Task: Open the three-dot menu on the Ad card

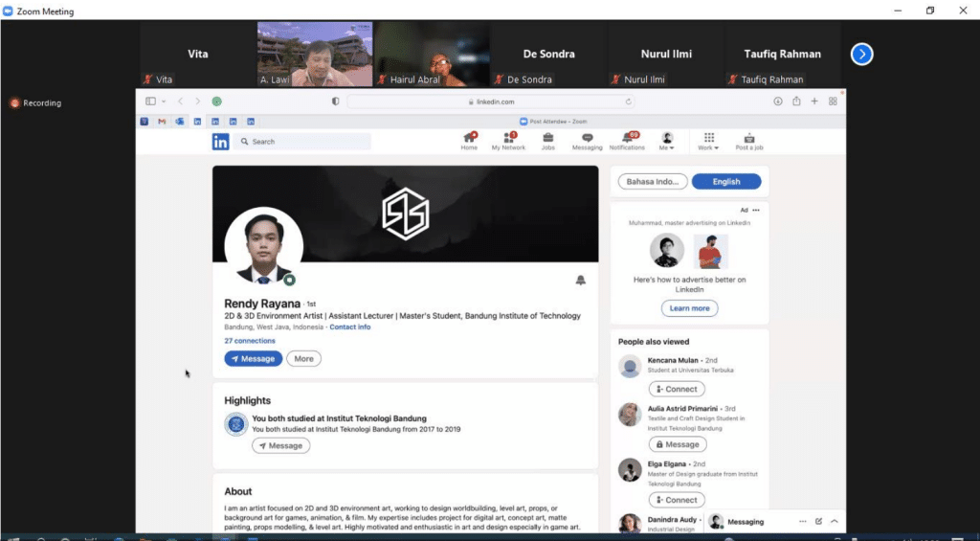Action: point(756,210)
